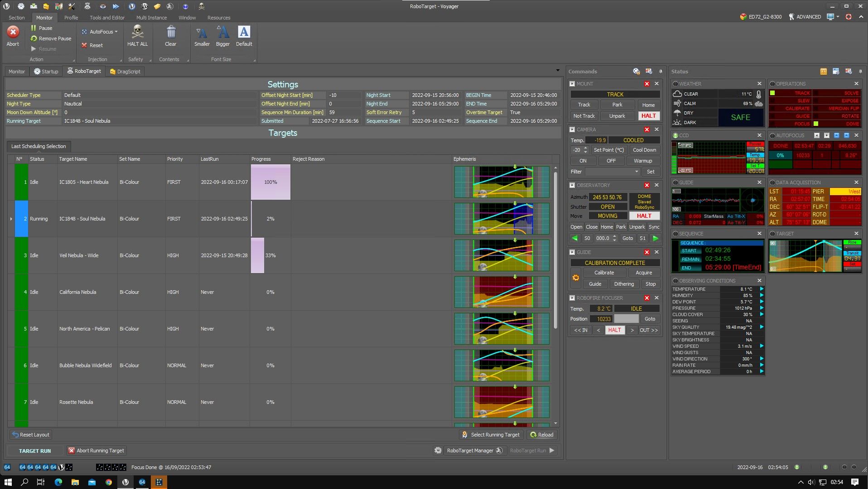Toggle the Operations panel indicator

[772, 84]
